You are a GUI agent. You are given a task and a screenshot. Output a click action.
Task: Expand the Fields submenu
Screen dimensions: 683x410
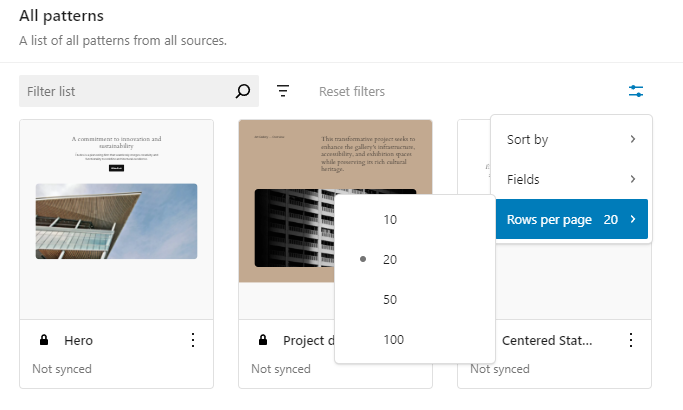571,180
